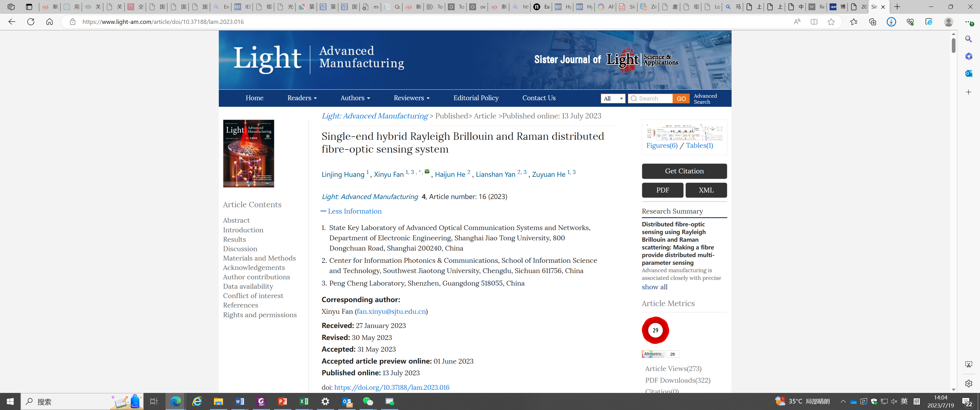Open the Collections icon
The width and height of the screenshot is (980, 410).
872,22
